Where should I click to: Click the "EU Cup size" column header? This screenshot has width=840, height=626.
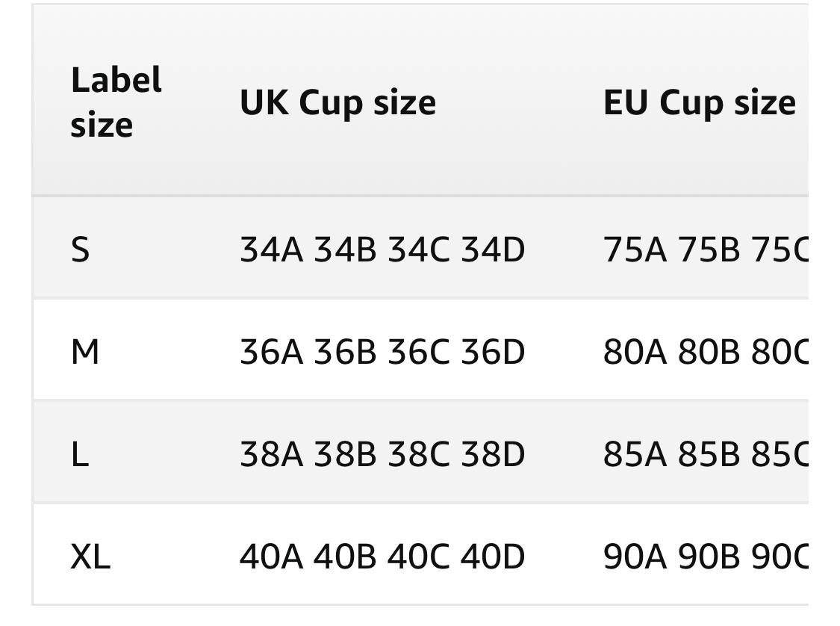pos(699,102)
